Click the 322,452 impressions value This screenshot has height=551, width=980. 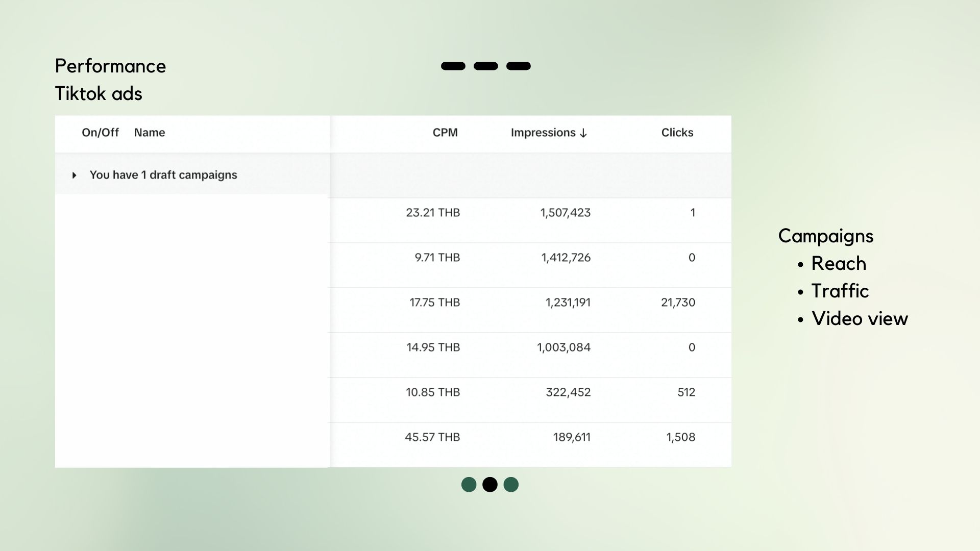pyautogui.click(x=568, y=392)
